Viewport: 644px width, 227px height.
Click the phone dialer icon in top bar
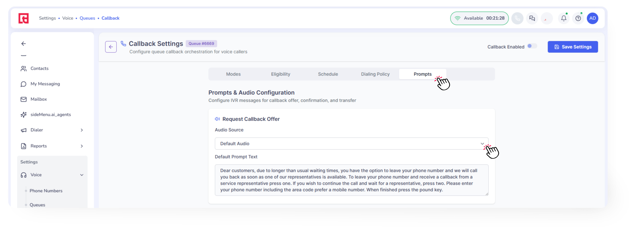[517, 18]
